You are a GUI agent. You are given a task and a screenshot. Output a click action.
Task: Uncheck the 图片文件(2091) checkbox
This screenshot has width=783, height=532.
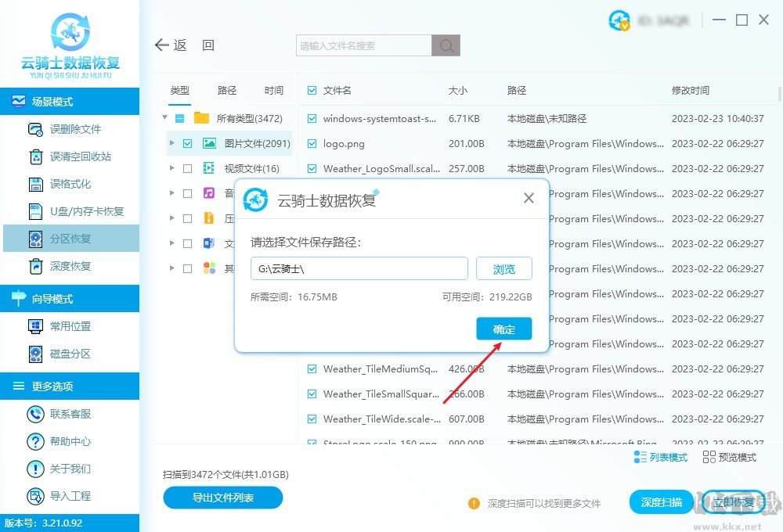point(188,143)
